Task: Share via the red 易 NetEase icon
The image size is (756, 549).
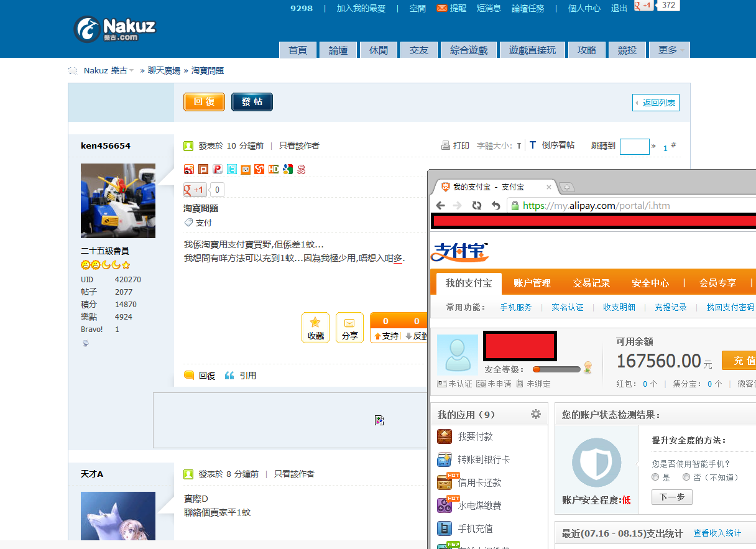Action: point(302,169)
